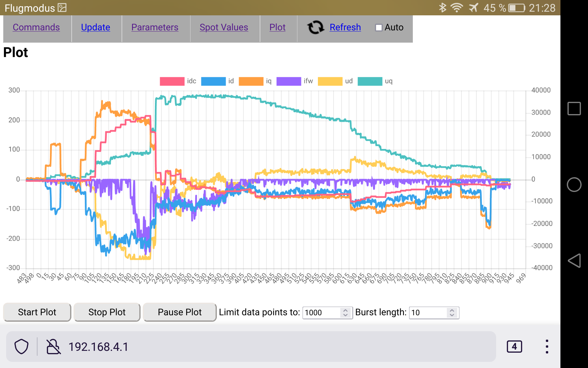
Task: Enable the Auto refresh checkbox
Action: 379,28
